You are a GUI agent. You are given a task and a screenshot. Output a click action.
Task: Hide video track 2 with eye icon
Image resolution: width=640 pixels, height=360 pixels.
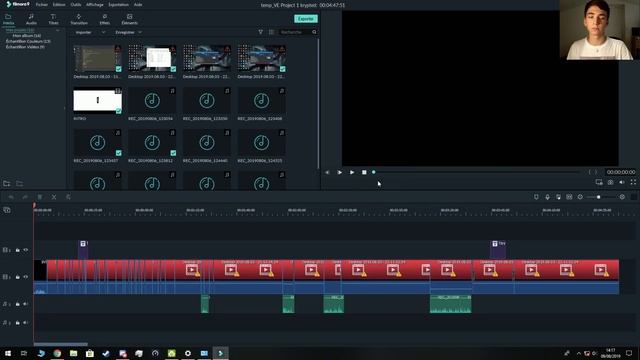point(26,250)
